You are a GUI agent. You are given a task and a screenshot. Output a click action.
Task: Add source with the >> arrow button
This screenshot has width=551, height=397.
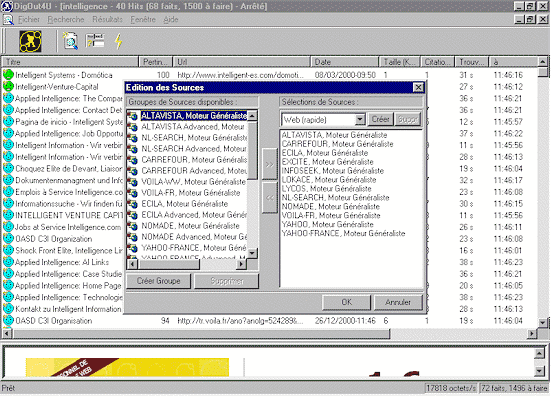click(x=270, y=164)
